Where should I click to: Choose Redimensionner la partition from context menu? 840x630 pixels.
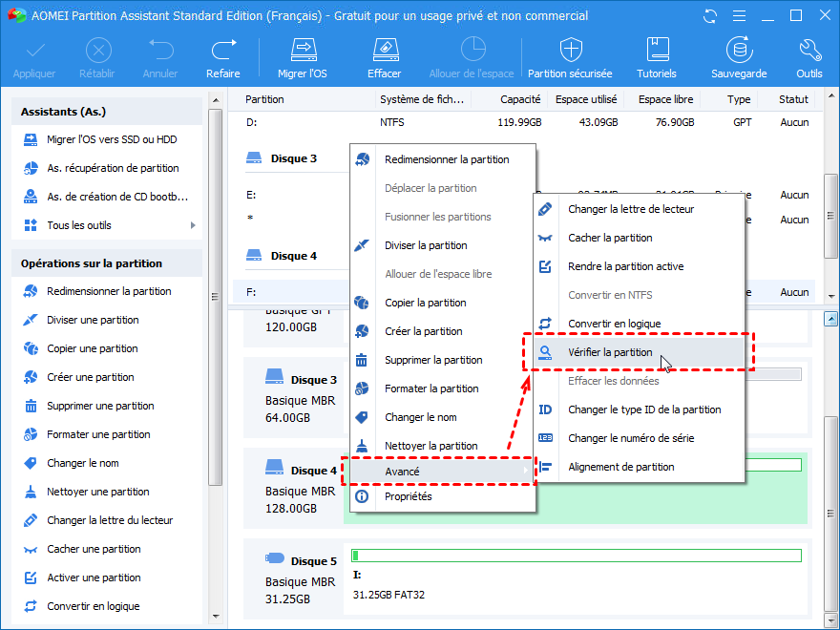(x=446, y=159)
